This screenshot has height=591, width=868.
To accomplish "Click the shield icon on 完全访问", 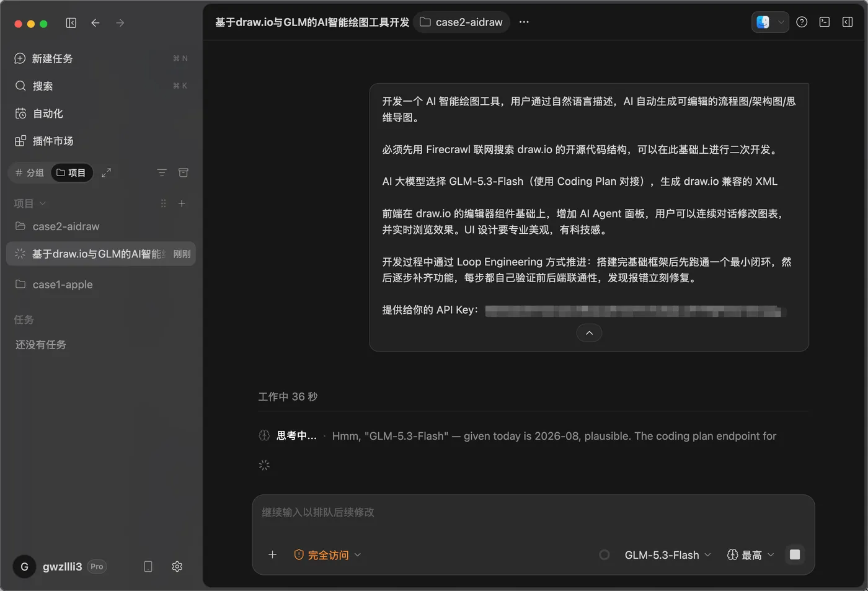I will (299, 555).
